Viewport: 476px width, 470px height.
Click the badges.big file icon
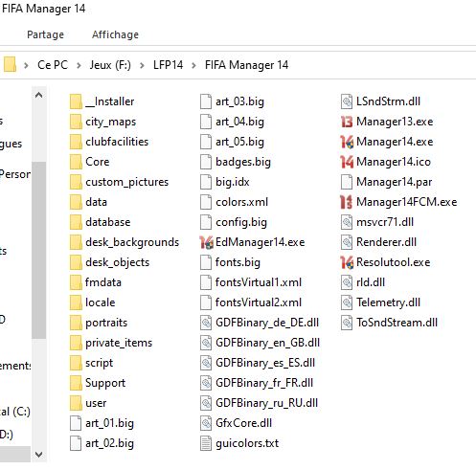pos(206,162)
